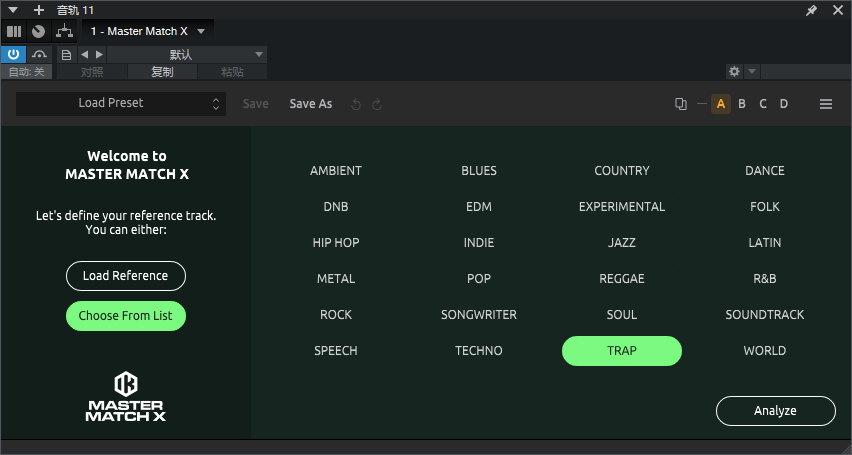Click the macro controls knob icon
Viewport: 852px width, 455px height.
click(x=38, y=32)
